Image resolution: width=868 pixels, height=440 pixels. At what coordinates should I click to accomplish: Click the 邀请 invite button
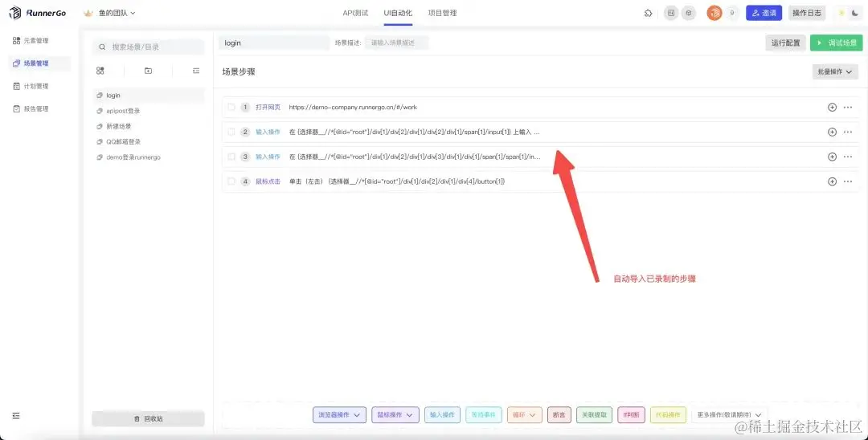(764, 14)
